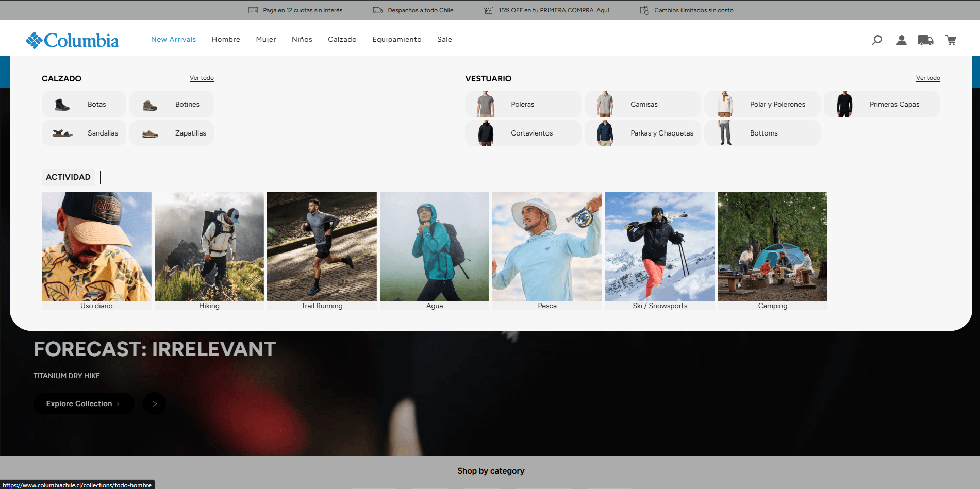The width and height of the screenshot is (980, 489).
Task: Open the Hiking activity thumbnail
Action: click(x=209, y=247)
